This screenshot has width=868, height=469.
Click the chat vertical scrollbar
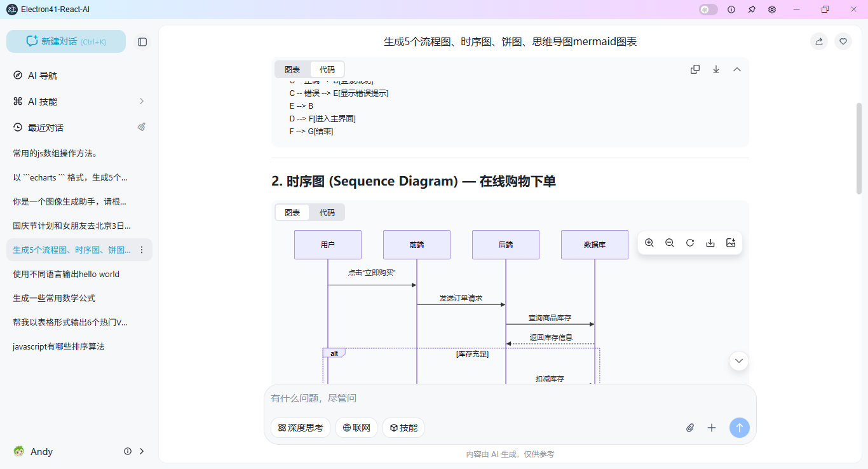click(x=859, y=147)
